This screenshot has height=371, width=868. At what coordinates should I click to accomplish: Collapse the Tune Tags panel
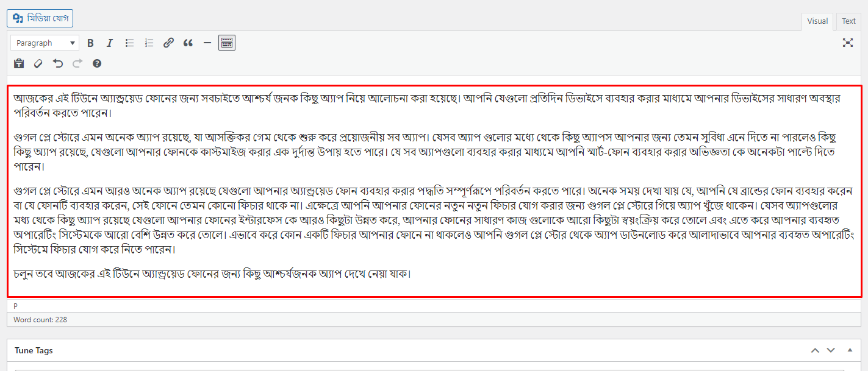click(x=850, y=350)
